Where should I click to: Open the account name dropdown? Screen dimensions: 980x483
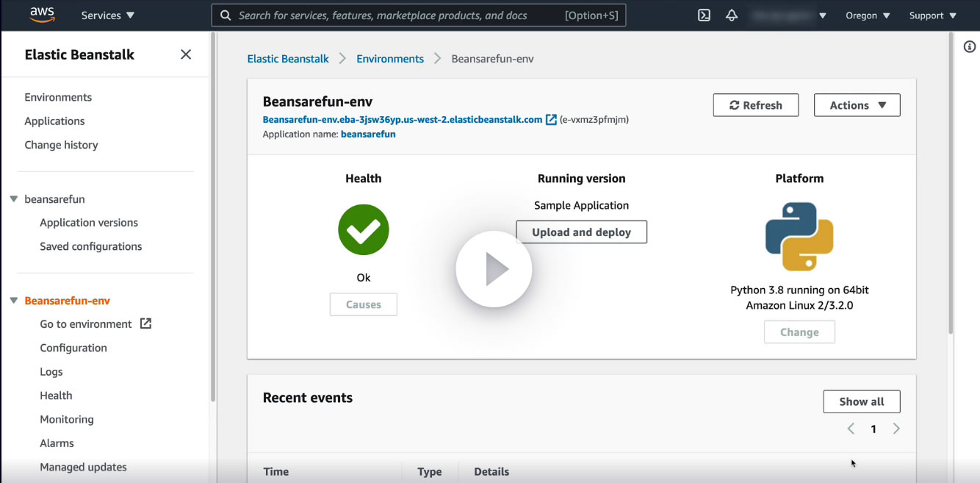click(788, 15)
